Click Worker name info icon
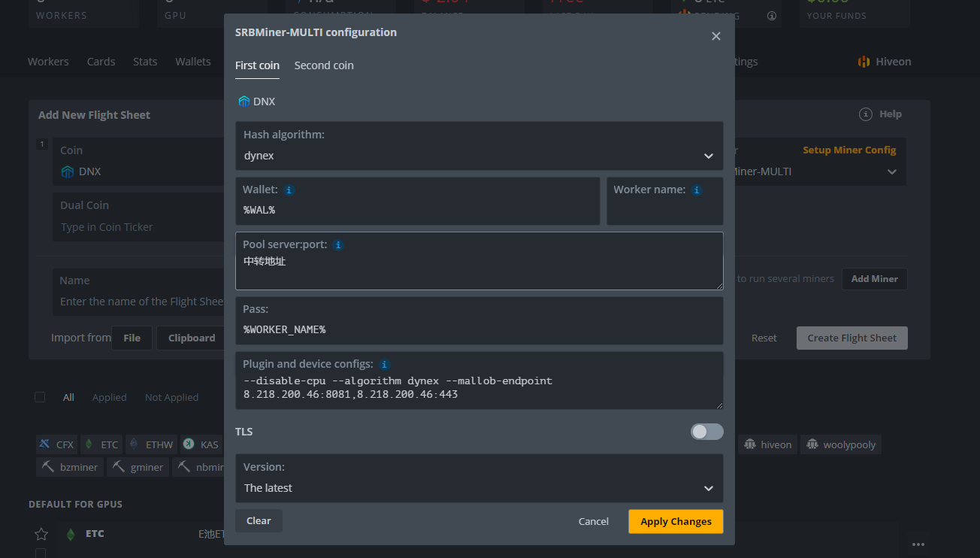980x558 pixels. coord(697,190)
